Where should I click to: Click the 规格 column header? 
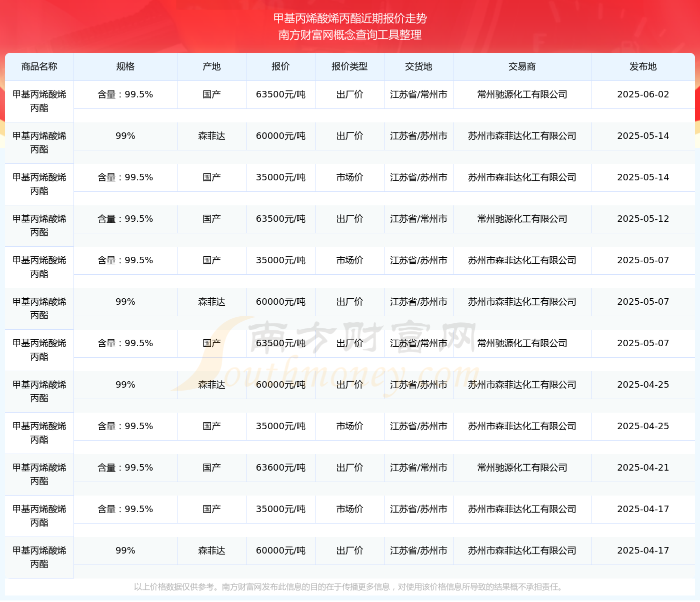(125, 66)
